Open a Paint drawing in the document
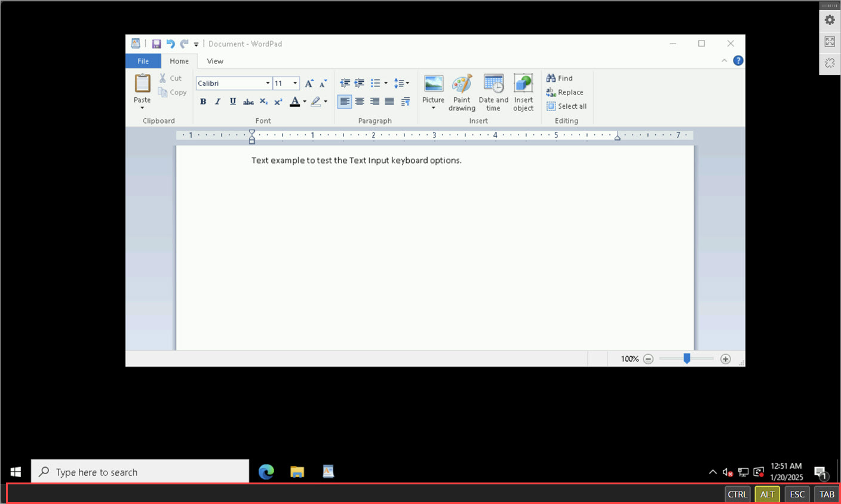Screen dimensions: 841x504 (x=462, y=91)
